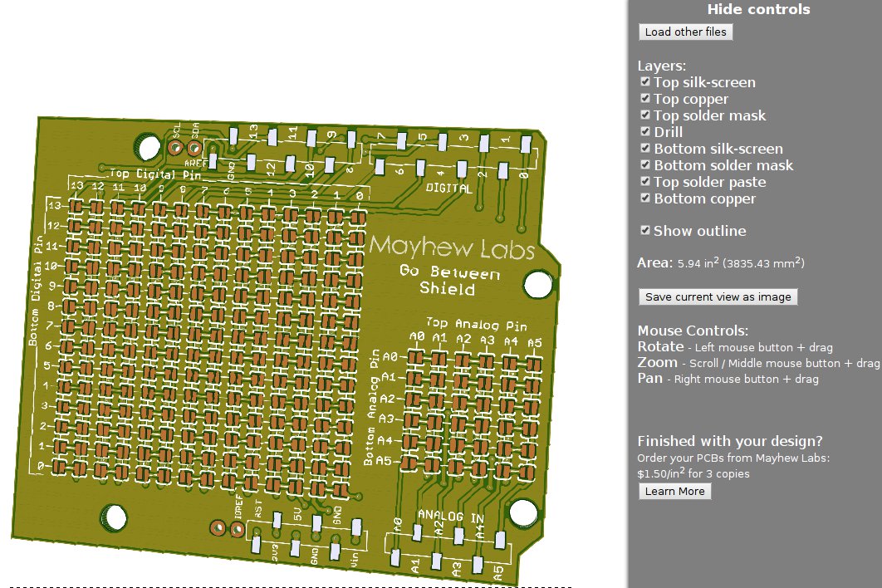The height and width of the screenshot is (588, 882).
Task: Click the SCL through-hole pad
Action: coord(175,148)
